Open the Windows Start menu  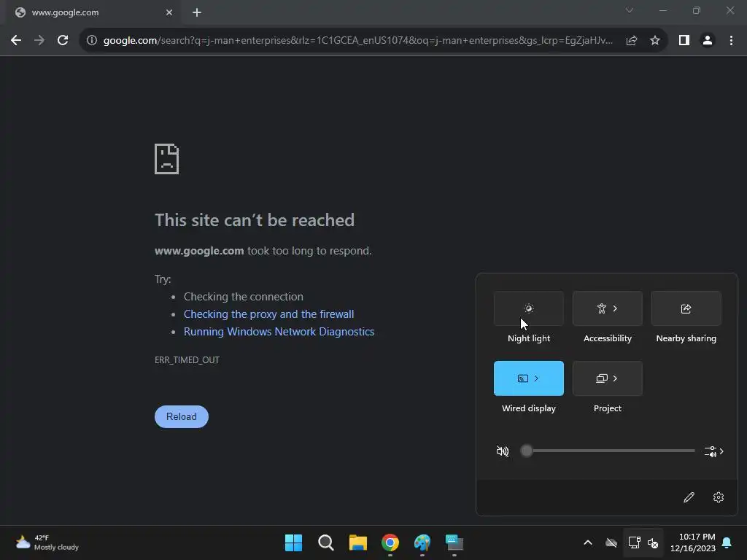[293, 542]
